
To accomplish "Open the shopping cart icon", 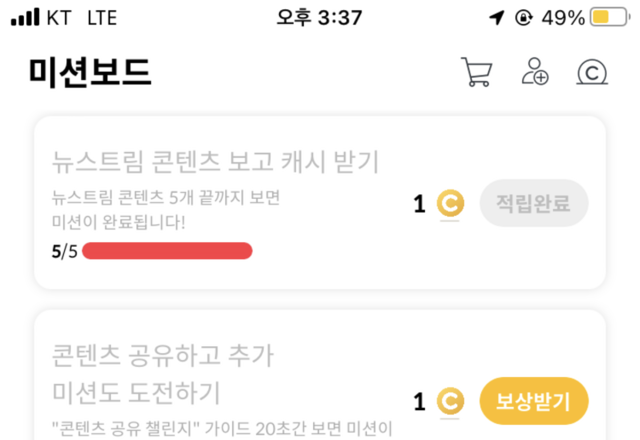I will click(477, 72).
